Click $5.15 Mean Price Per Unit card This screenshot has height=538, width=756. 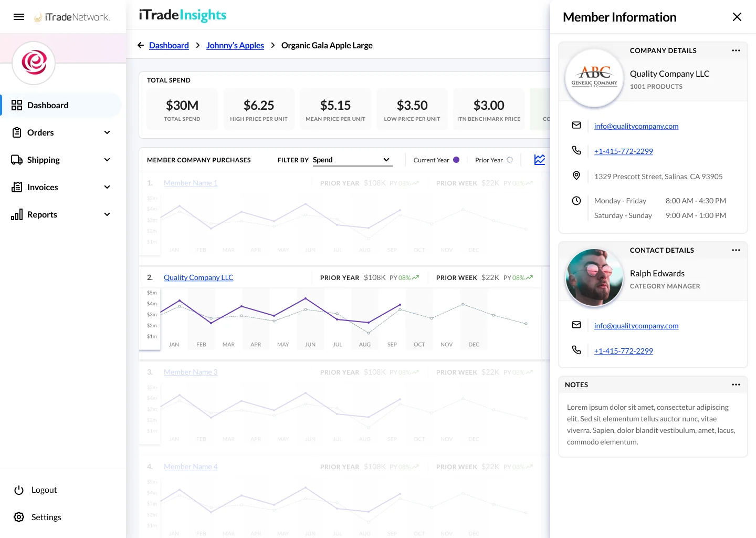pos(335,109)
